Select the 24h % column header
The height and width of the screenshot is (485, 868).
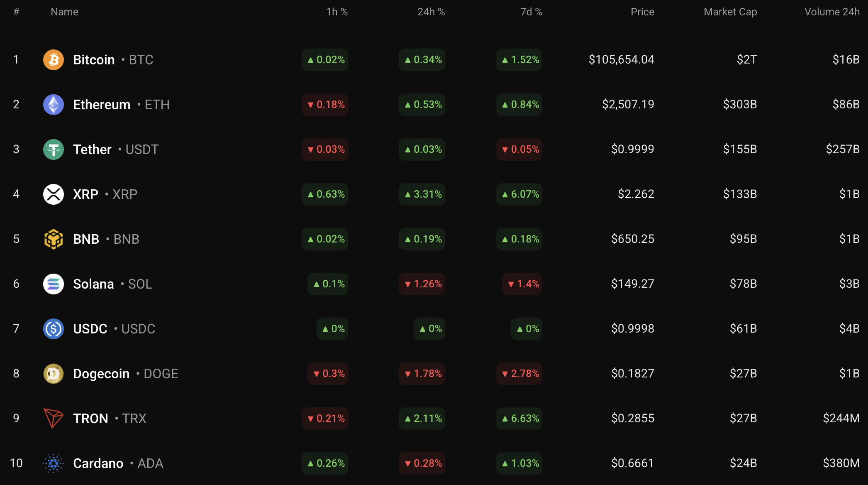432,12
